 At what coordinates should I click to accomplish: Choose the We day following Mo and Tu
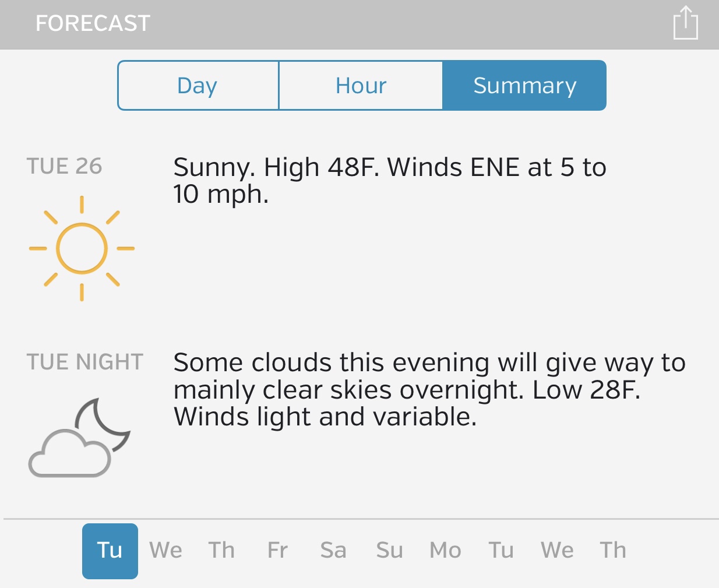coord(557,551)
